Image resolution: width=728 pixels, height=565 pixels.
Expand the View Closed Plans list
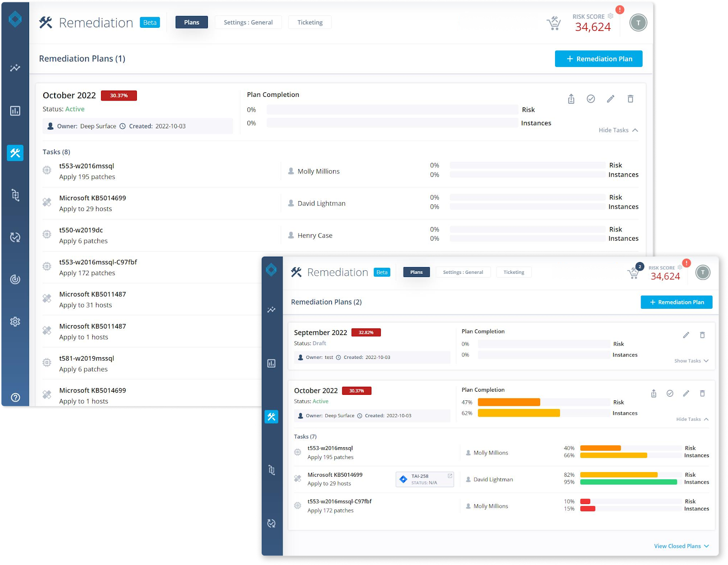(681, 546)
